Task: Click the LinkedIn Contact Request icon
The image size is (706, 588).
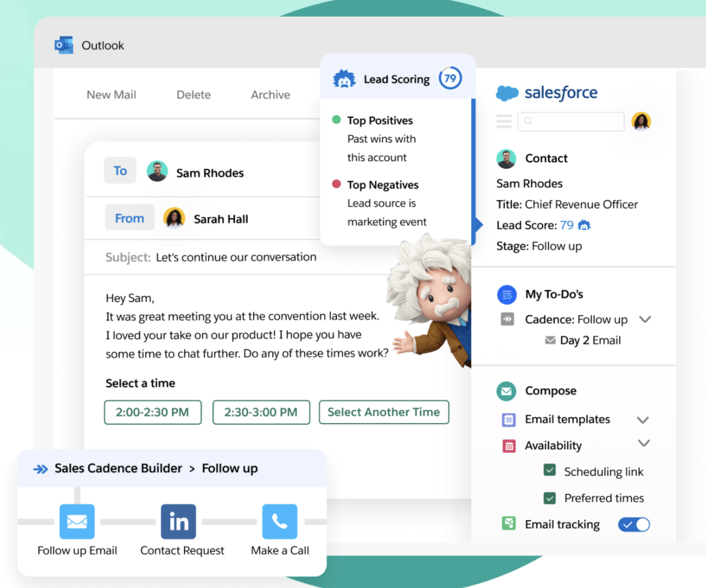Action: click(x=178, y=521)
